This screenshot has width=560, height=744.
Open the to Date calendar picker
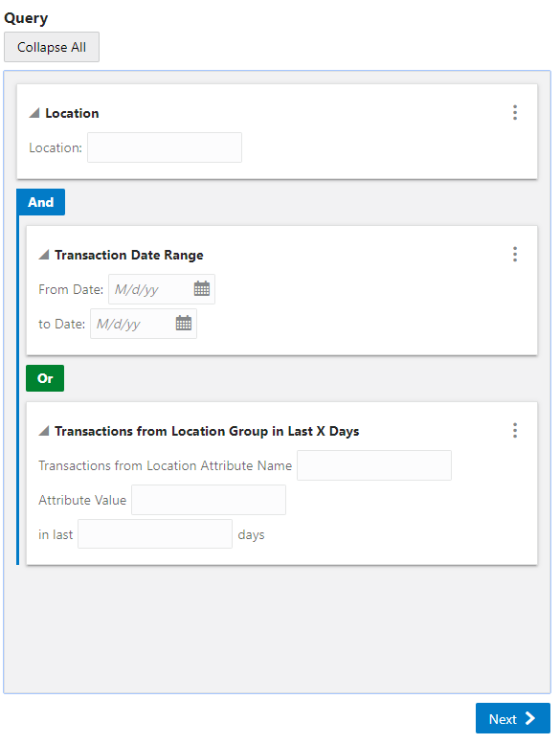tap(184, 323)
